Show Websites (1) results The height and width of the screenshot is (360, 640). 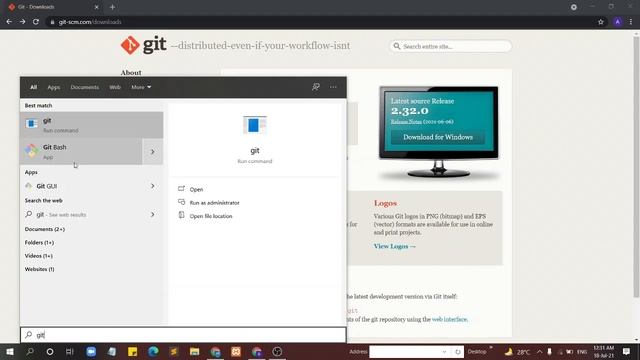[39, 269]
